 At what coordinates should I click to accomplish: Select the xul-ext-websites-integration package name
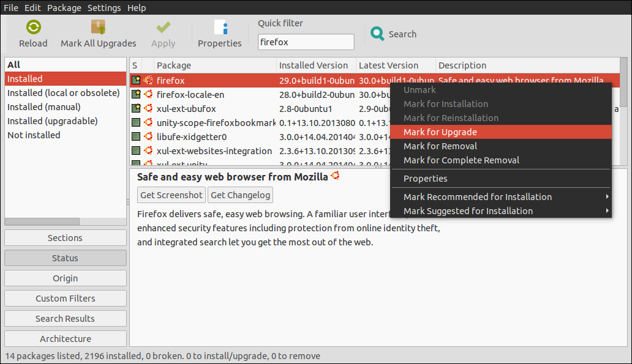coord(214,151)
